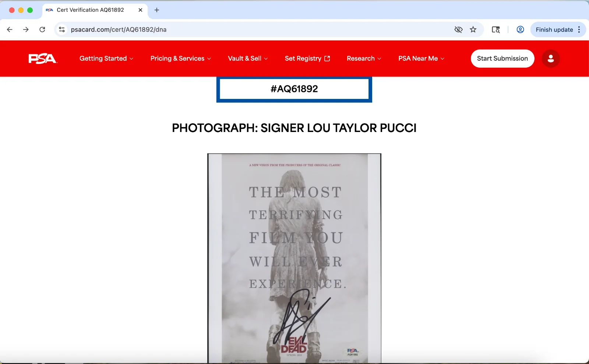Bookmark this page with the star
The width and height of the screenshot is (589, 364).
pyautogui.click(x=473, y=29)
